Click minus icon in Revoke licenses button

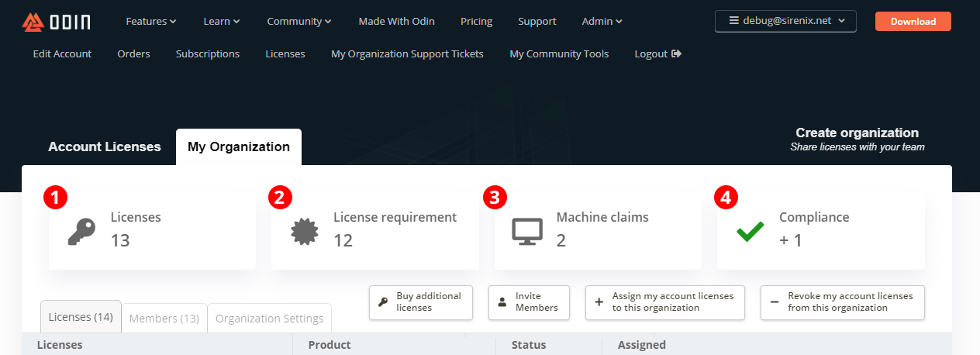coord(775,302)
